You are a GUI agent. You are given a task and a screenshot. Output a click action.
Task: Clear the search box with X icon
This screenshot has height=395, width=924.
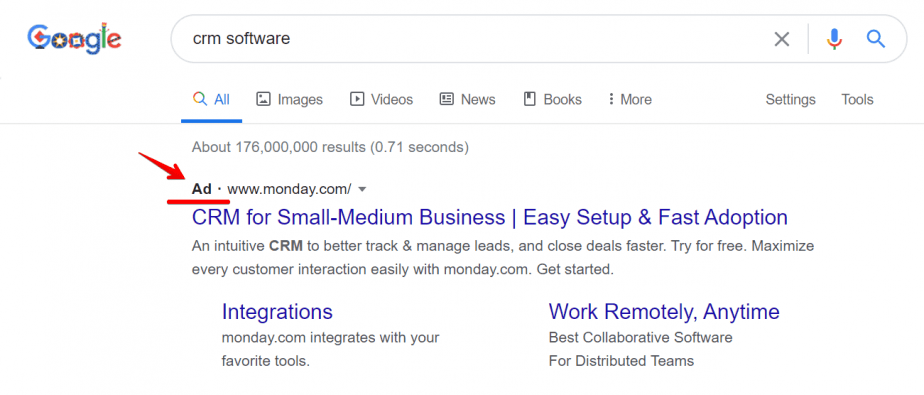(x=781, y=40)
